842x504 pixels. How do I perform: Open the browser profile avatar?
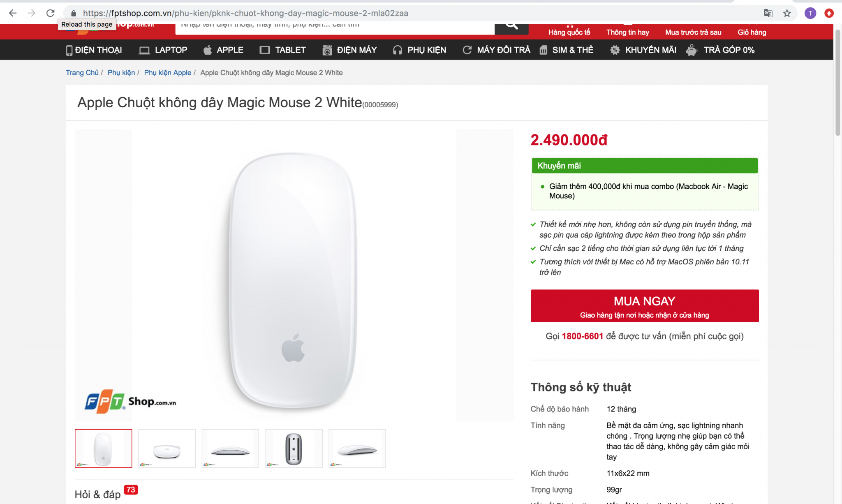tap(810, 13)
